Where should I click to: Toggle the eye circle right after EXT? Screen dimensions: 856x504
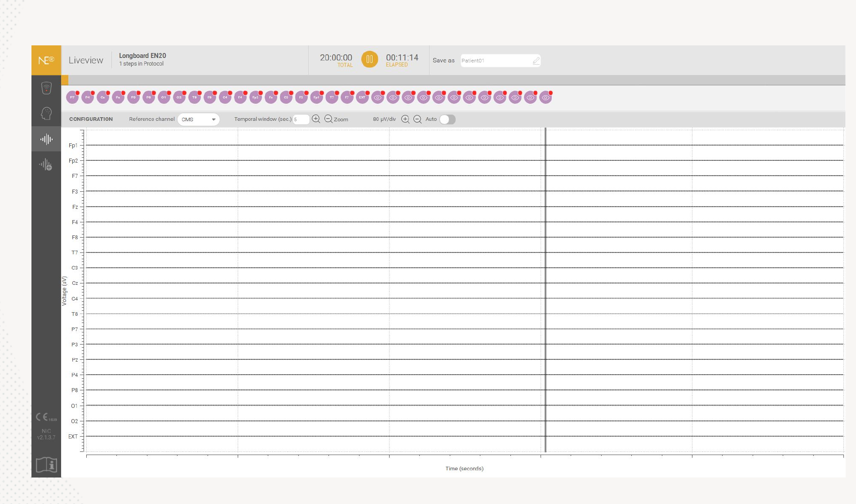(378, 97)
